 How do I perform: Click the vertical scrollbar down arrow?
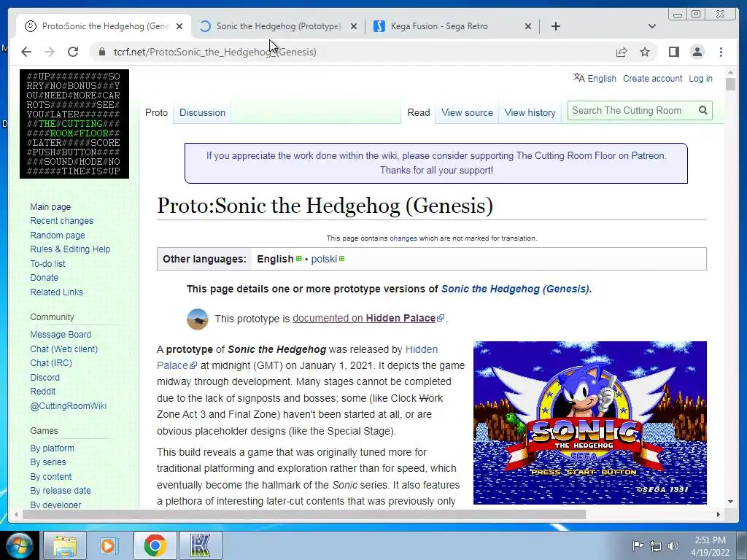730,501
